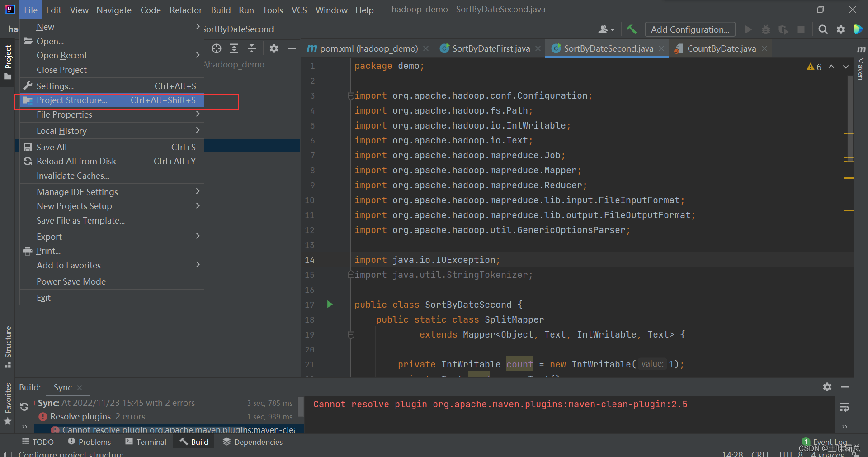Open Settings from File menu
868x457 pixels.
[112, 86]
